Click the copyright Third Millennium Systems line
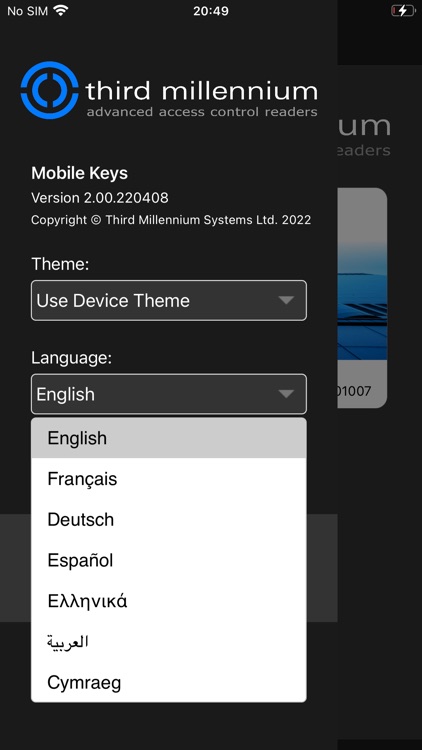 point(171,220)
